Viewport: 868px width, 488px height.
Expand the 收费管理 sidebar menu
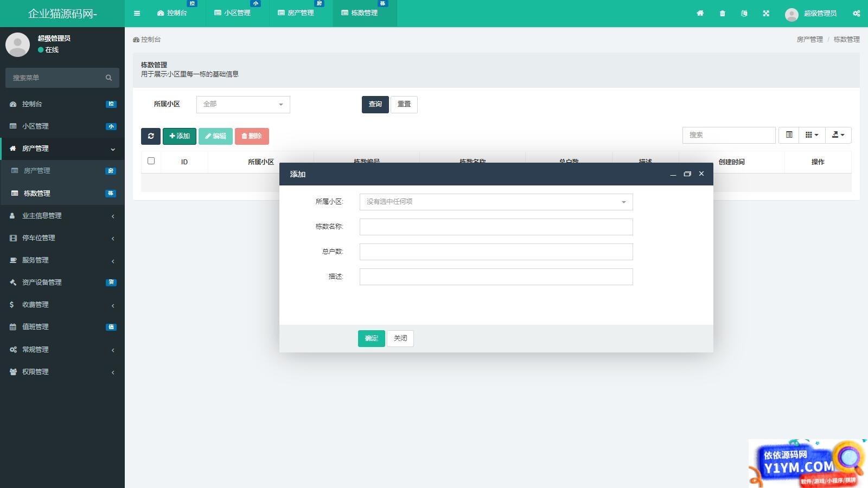click(62, 305)
